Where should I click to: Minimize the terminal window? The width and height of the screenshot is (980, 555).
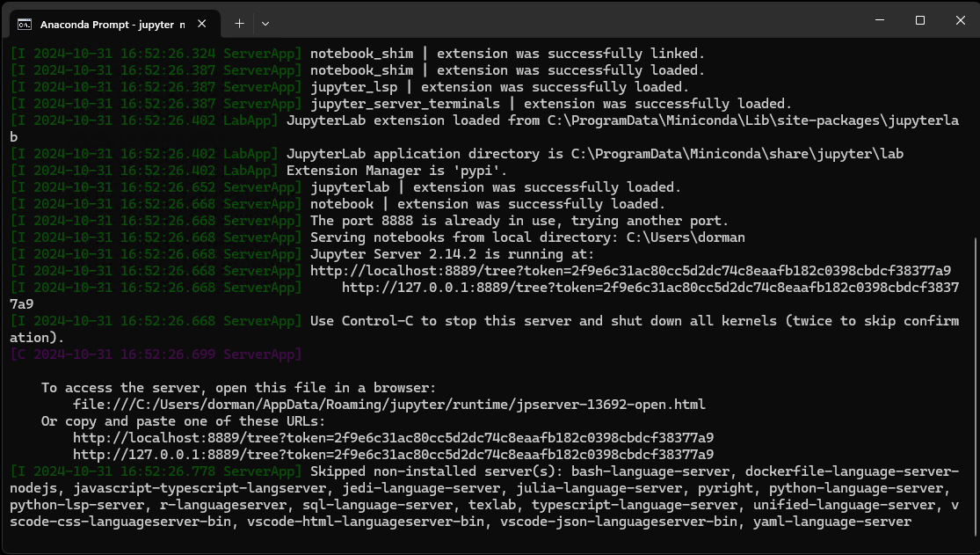tap(878, 19)
